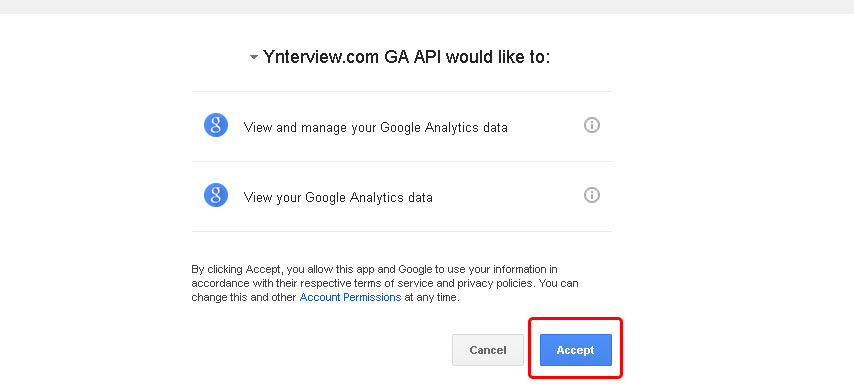
Task: Open info icon for View and manage permission
Action: (592, 125)
